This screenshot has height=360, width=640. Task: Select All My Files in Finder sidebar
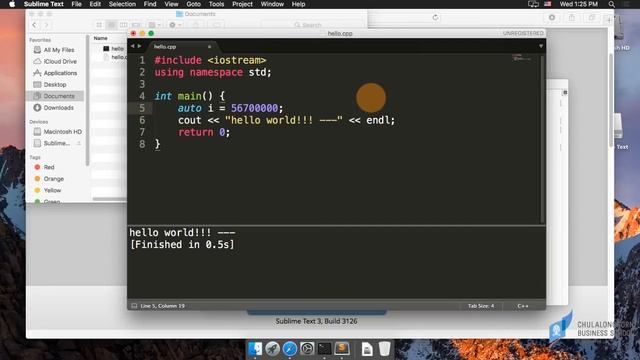click(x=58, y=50)
